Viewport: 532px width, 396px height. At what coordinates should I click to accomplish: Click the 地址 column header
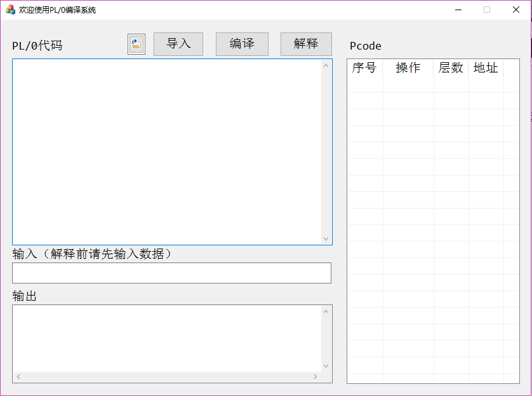(486, 67)
